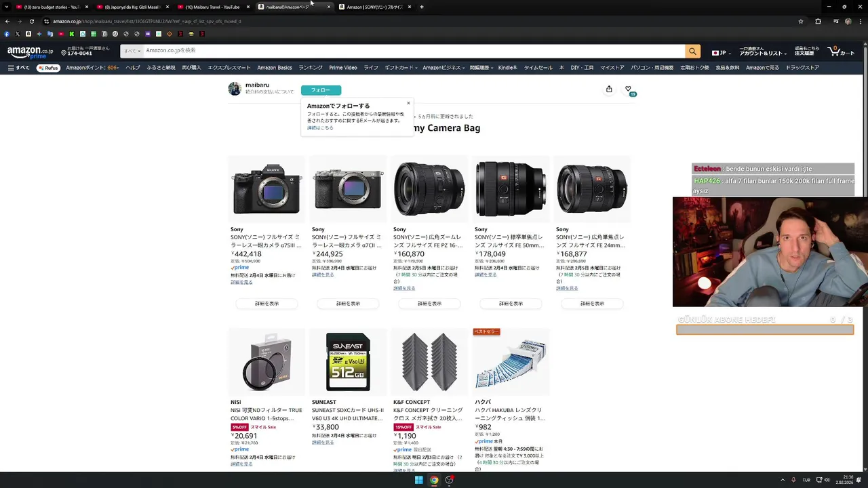Click the delivery address 174-0041
Screen dimensions: 868x488
(85, 52)
